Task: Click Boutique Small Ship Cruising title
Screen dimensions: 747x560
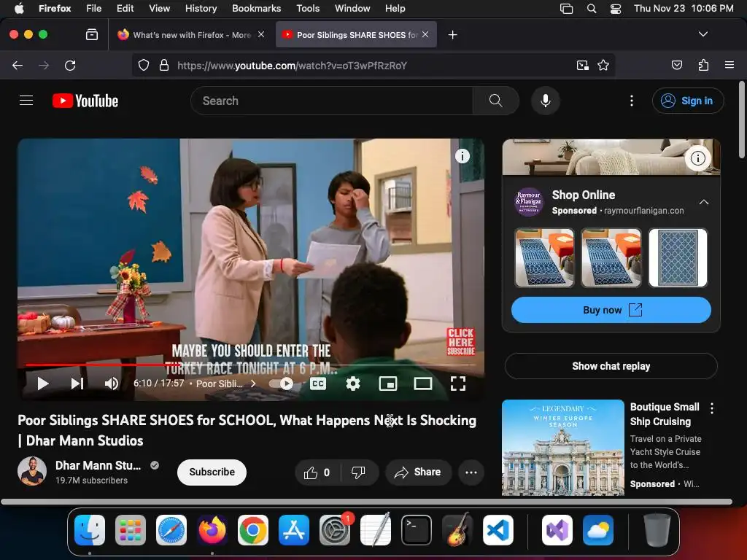Action: click(665, 414)
